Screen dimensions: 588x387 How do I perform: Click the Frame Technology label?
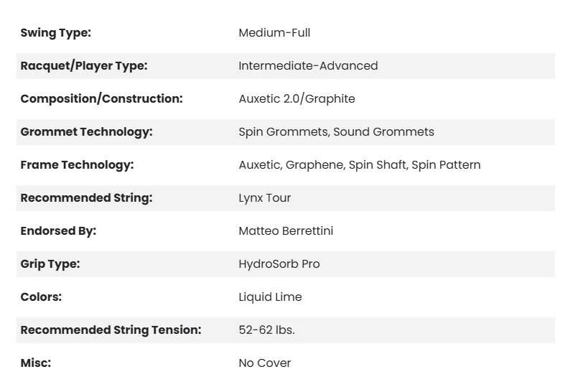[x=77, y=165]
